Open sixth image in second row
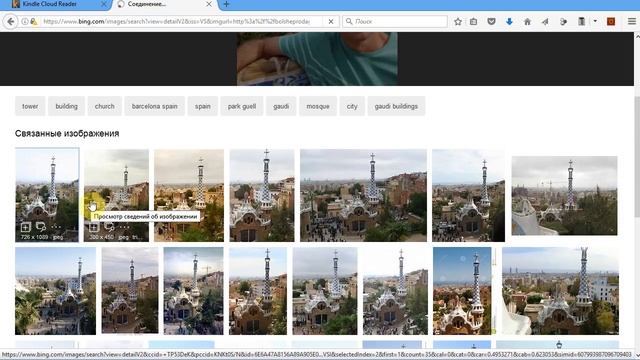Screen dimensions: 640x360 pos(395,291)
